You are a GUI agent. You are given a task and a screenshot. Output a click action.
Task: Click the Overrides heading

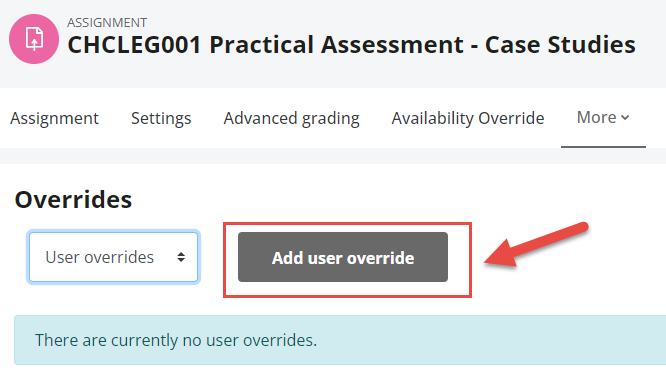point(73,199)
